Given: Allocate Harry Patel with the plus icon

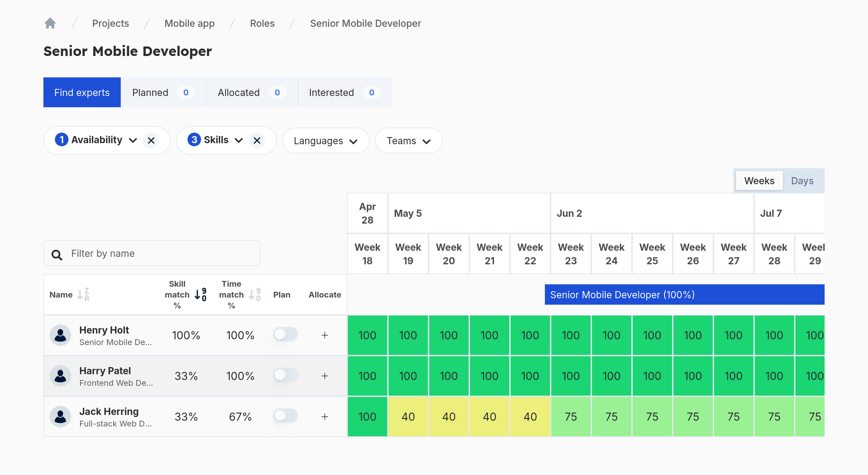Looking at the screenshot, I should pos(325,376).
